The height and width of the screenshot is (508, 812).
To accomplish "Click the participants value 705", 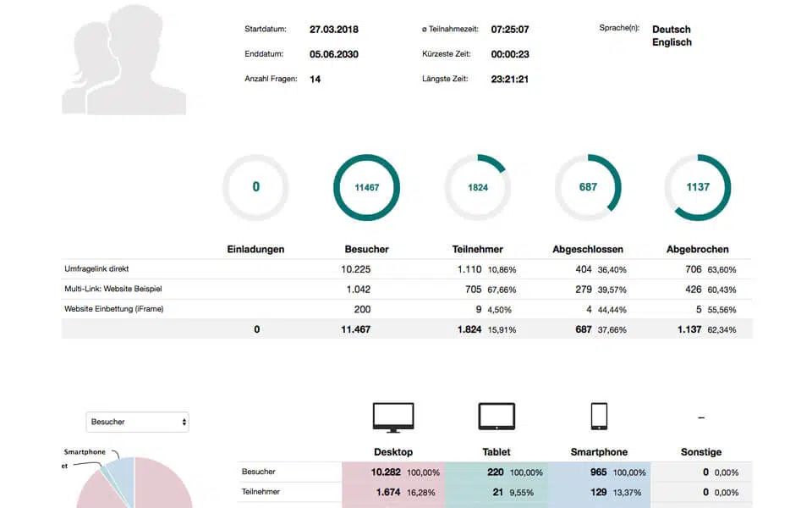I will tap(474, 290).
